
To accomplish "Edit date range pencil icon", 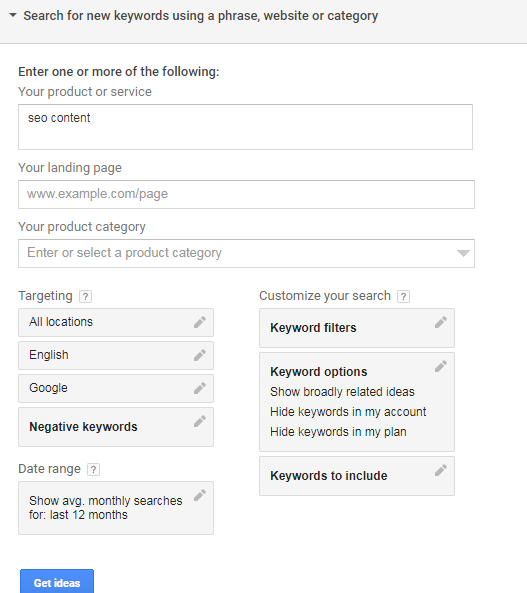I will [200, 495].
